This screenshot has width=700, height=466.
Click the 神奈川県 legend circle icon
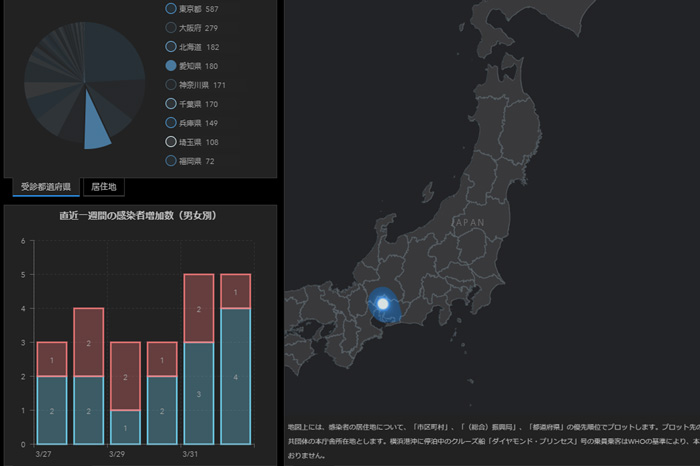170,84
